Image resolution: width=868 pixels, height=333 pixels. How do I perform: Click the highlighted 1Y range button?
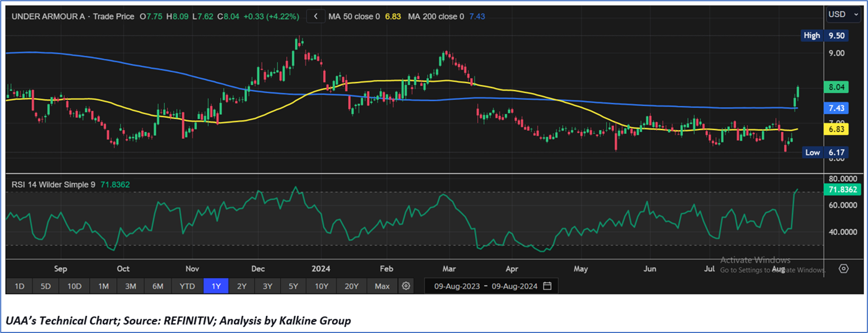pyautogui.click(x=216, y=286)
